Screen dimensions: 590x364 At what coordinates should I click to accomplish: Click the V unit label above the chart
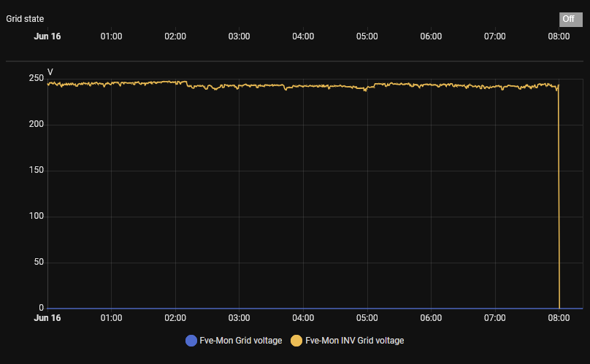50,71
